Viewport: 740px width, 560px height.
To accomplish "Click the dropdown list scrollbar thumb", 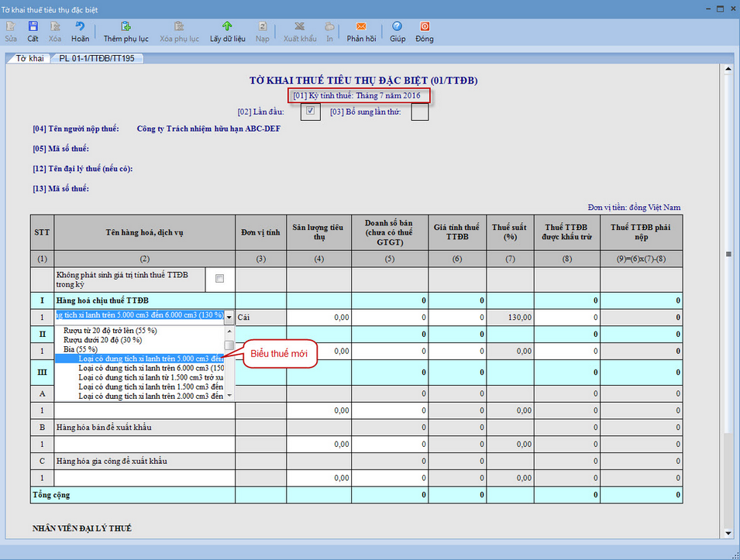I will click(x=229, y=345).
